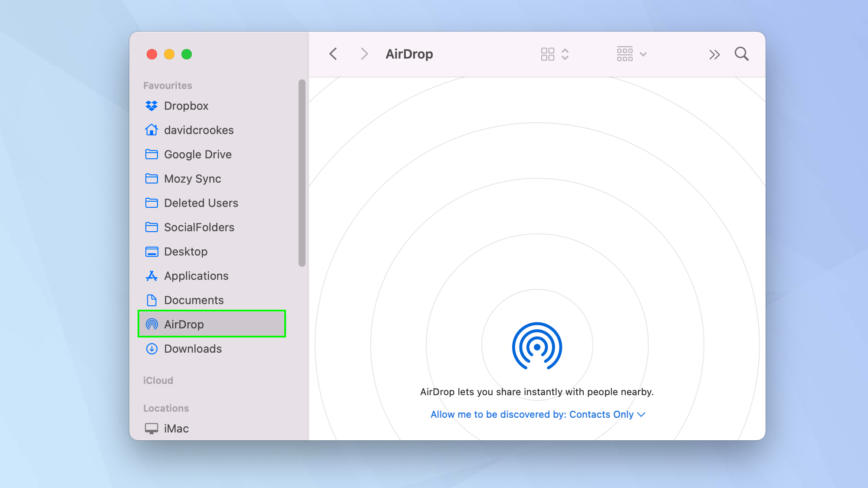Click the Applications icon in sidebar

pyautogui.click(x=151, y=275)
